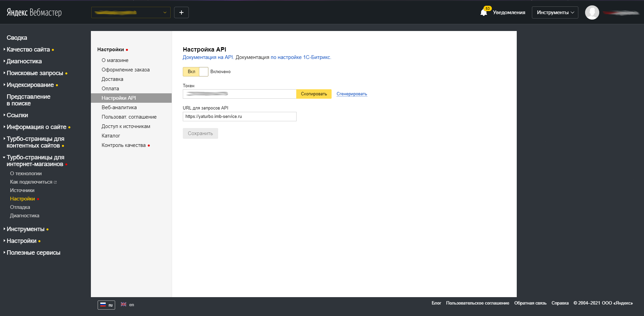
Task: Go to Сводка overview
Action: [x=17, y=38]
